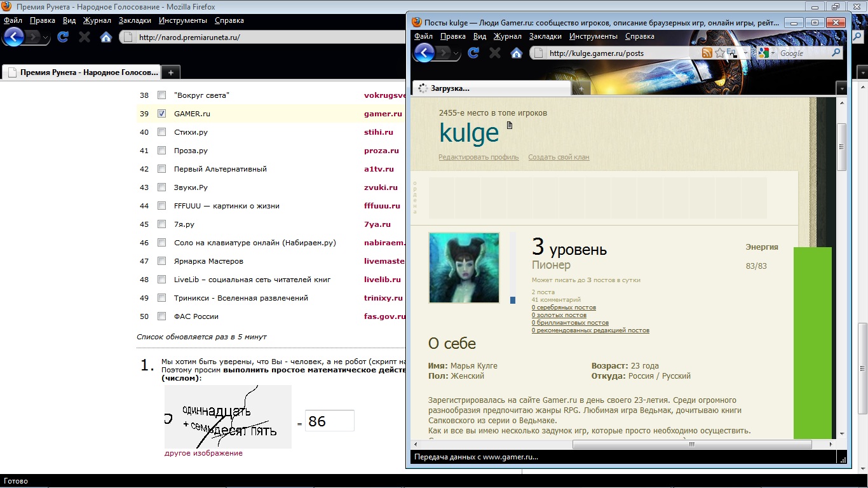Image resolution: width=868 pixels, height=488 pixels.
Task: Open new tab in Gamer.ru window
Action: click(x=580, y=89)
